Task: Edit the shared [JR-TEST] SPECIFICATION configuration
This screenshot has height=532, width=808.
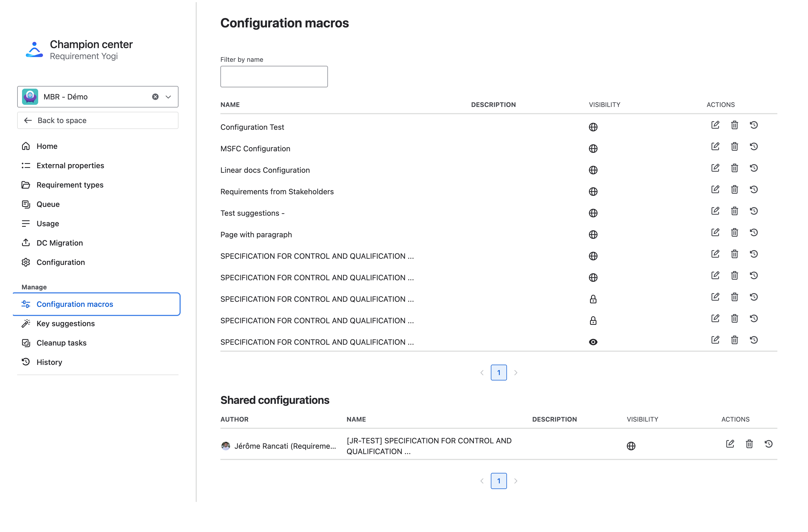Action: pyautogui.click(x=730, y=444)
